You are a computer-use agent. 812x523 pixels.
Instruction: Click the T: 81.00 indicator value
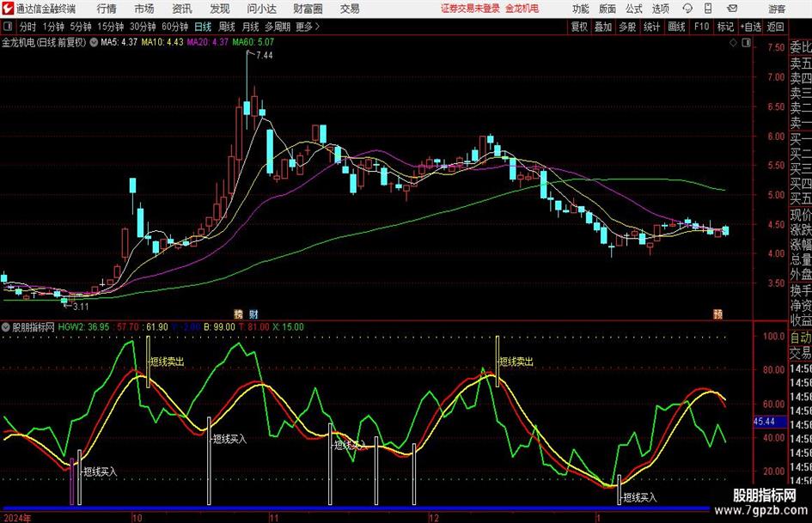coord(253,326)
